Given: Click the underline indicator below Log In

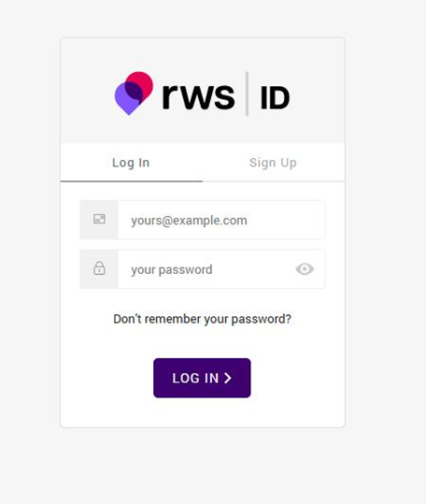Looking at the screenshot, I should (132, 181).
